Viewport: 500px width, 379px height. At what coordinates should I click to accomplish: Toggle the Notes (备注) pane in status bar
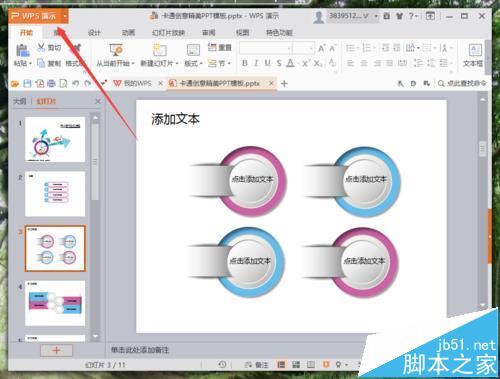point(256,365)
